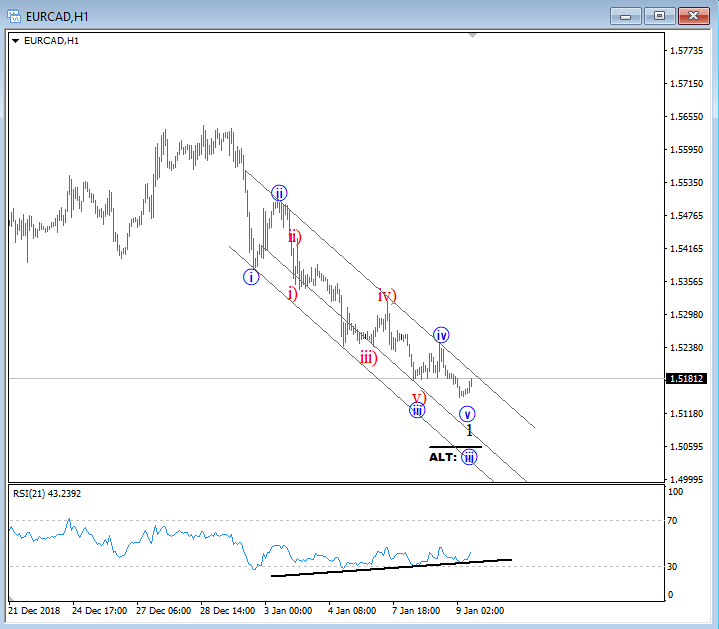Image resolution: width=719 pixels, height=629 pixels.
Task: Select the blue circled wave v label
Action: pos(467,413)
